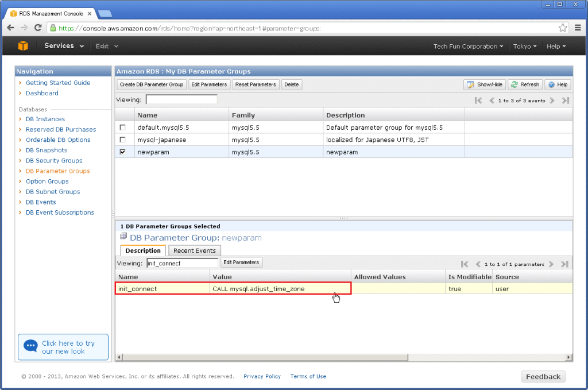The width and height of the screenshot is (588, 390).
Task: Click the chat bubble icon
Action: click(31, 345)
